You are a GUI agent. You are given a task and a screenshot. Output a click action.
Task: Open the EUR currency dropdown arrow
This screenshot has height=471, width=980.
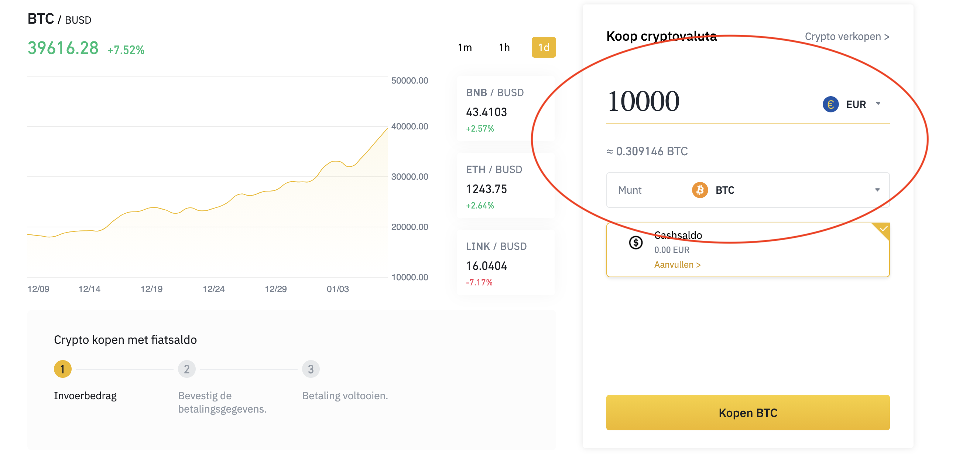coord(878,104)
